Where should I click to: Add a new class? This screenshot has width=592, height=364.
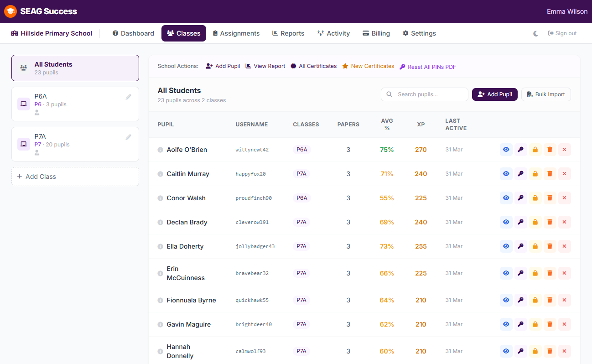[x=75, y=177]
